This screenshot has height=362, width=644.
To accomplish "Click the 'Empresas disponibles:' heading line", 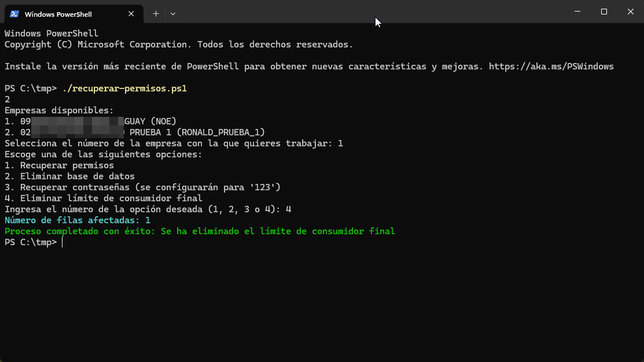I will [59, 110].
